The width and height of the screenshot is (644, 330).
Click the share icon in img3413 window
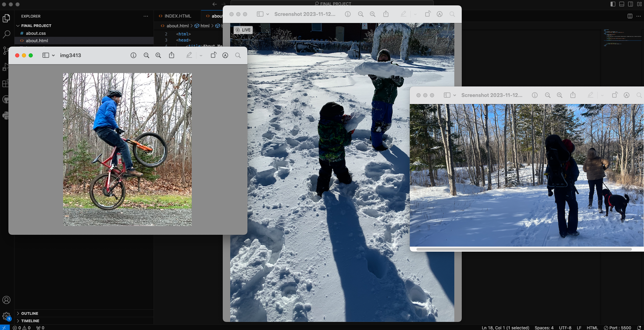pos(171,55)
